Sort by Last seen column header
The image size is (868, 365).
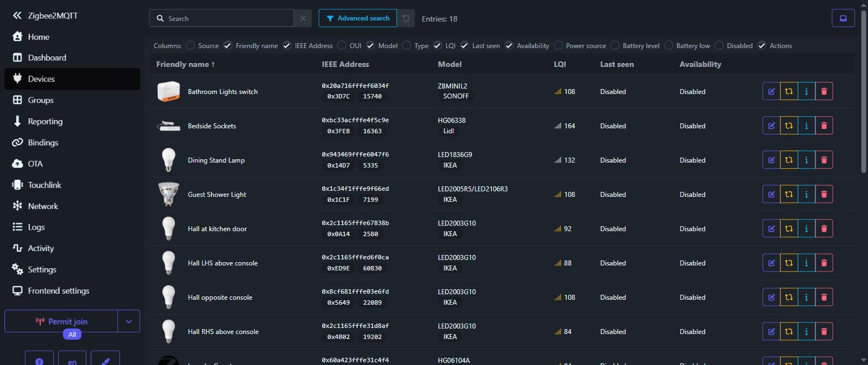tap(617, 64)
